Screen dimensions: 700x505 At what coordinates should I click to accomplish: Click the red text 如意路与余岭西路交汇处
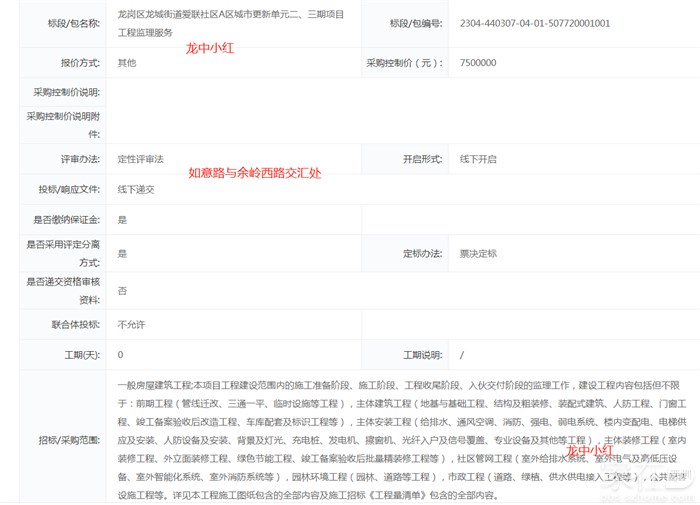pos(255,173)
